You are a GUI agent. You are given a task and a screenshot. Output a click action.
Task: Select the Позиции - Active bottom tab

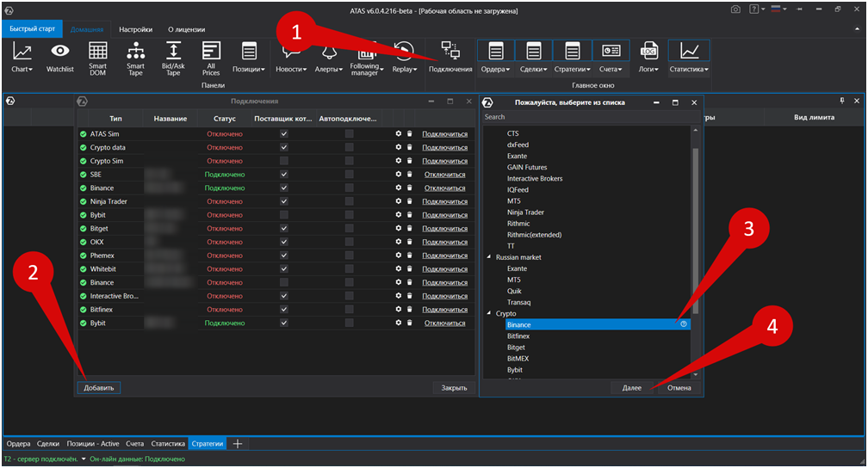click(93, 444)
